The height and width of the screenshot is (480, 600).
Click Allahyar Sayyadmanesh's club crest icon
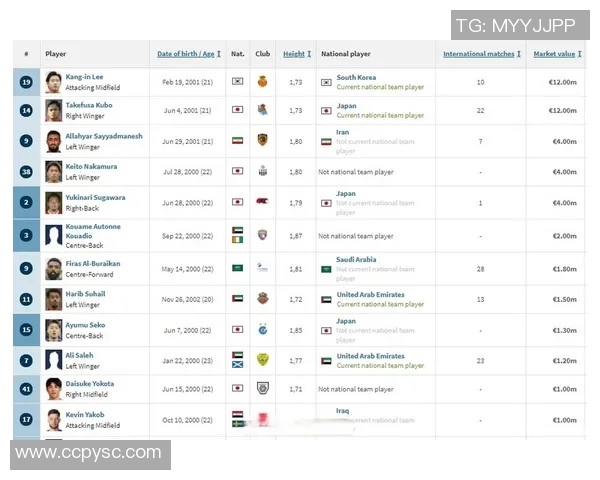(x=262, y=141)
